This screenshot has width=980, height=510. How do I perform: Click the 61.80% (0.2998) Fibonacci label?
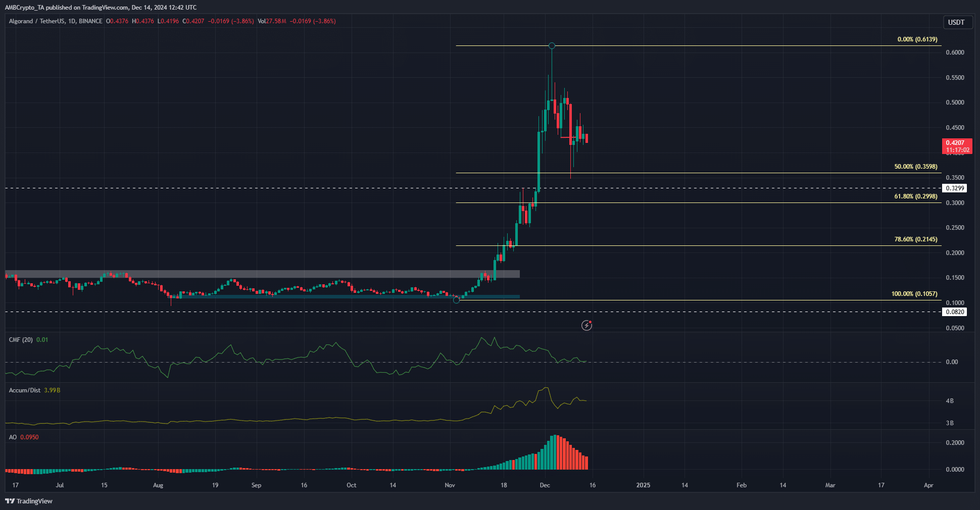pos(915,196)
